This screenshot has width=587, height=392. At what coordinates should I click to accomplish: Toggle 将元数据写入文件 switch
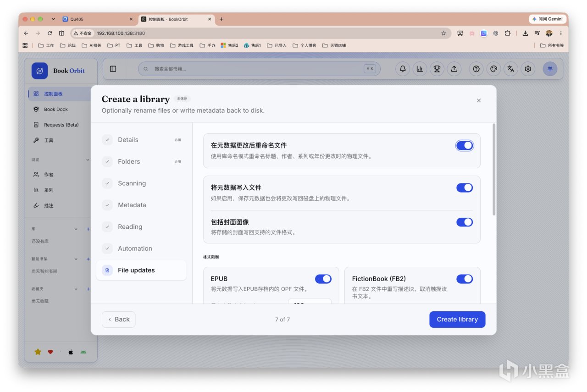coord(465,188)
